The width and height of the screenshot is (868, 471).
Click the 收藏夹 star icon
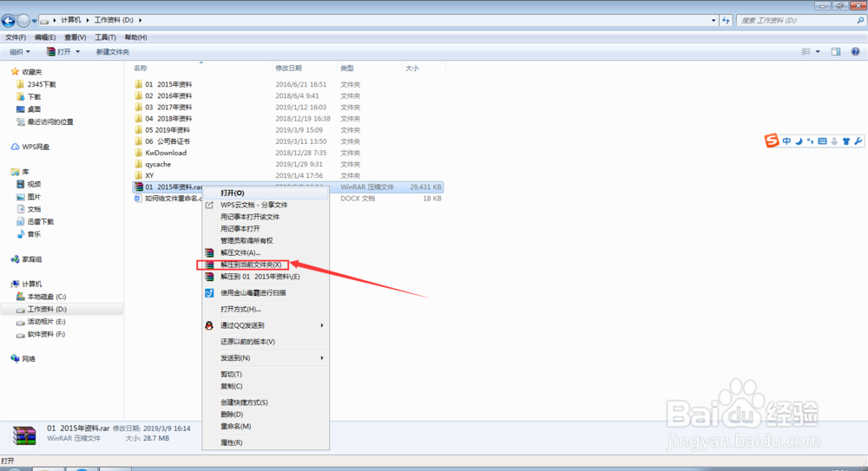(x=15, y=71)
